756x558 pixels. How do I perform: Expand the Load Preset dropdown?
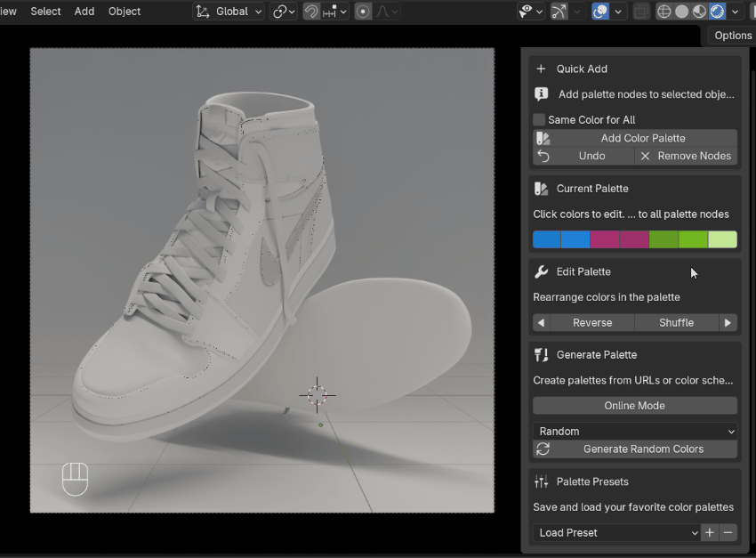point(615,532)
